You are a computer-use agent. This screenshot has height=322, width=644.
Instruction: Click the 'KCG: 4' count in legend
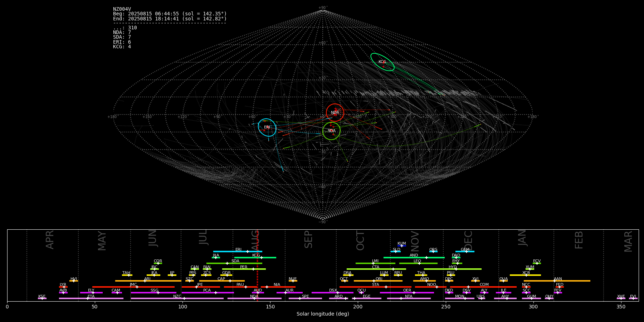click(x=122, y=47)
